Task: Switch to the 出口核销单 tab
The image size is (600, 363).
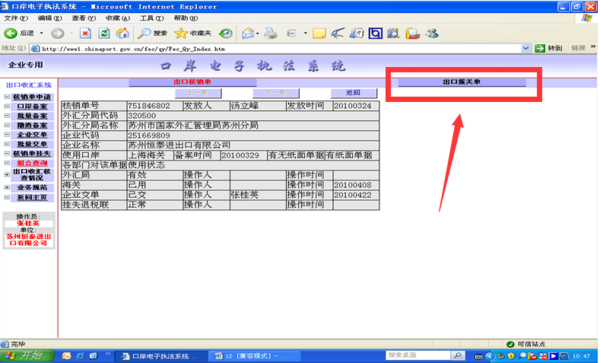Action: [x=192, y=82]
